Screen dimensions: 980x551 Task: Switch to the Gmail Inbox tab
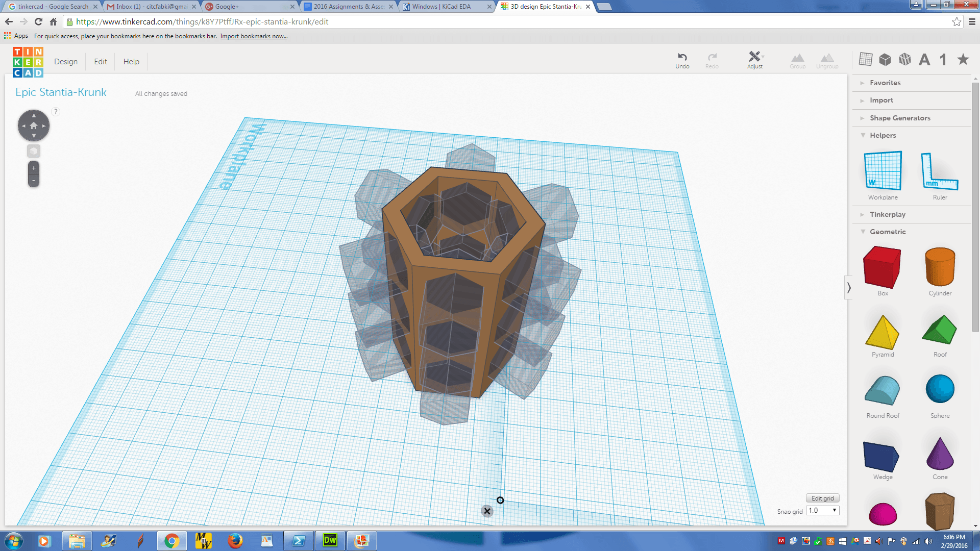coord(151,7)
